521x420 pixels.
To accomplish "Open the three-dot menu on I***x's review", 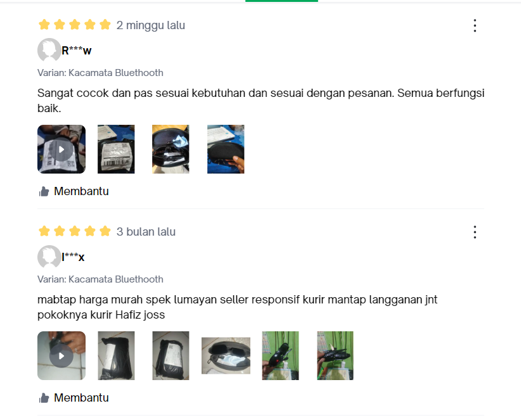I will coord(475,232).
